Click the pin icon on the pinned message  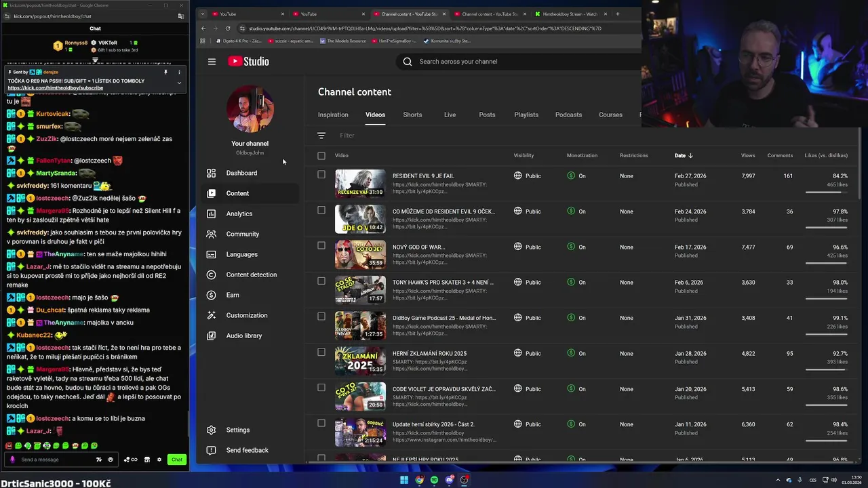click(165, 72)
